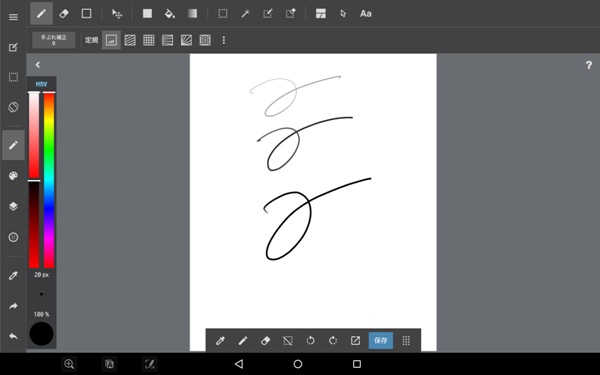Image resolution: width=600 pixels, height=375 pixels.
Task: Open the 手ぶれ補正 stabilizer setting
Action: pos(54,40)
